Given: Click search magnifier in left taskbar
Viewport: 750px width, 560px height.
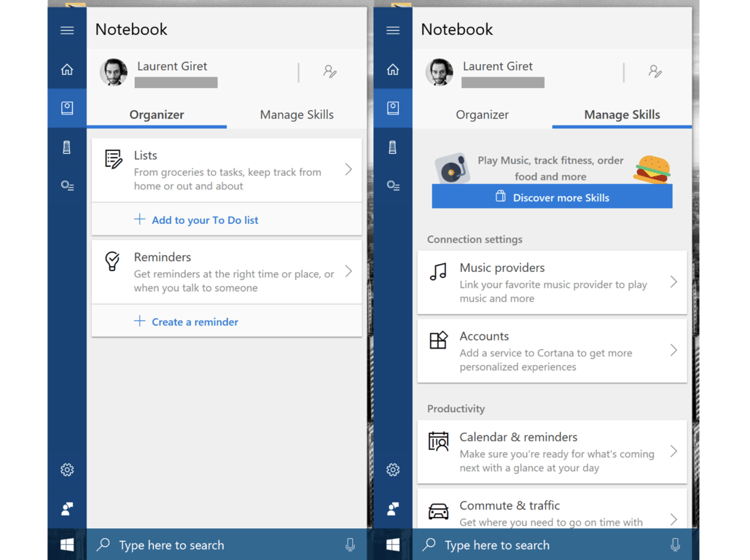Looking at the screenshot, I should click(x=103, y=545).
